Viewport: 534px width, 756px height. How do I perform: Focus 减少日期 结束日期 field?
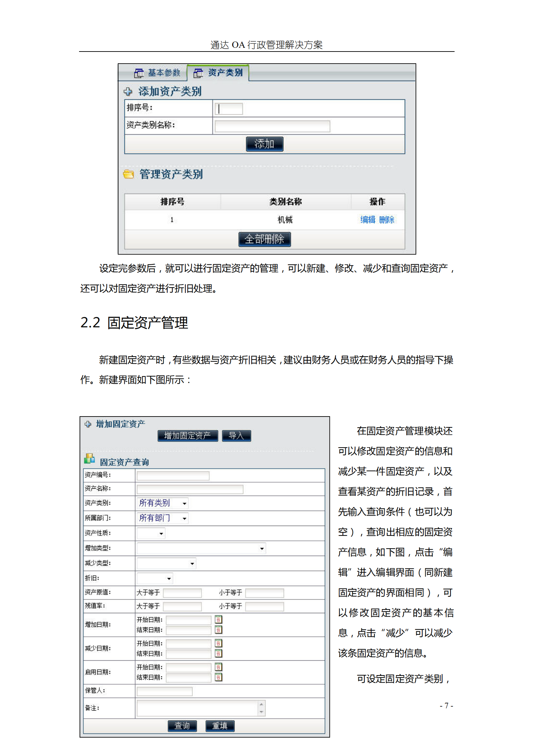pyautogui.click(x=188, y=654)
